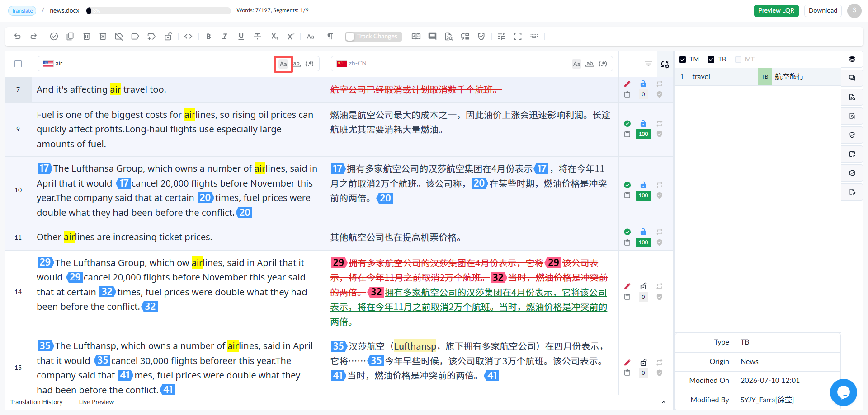
Task: Switch to Translation History tab
Action: [x=36, y=402]
